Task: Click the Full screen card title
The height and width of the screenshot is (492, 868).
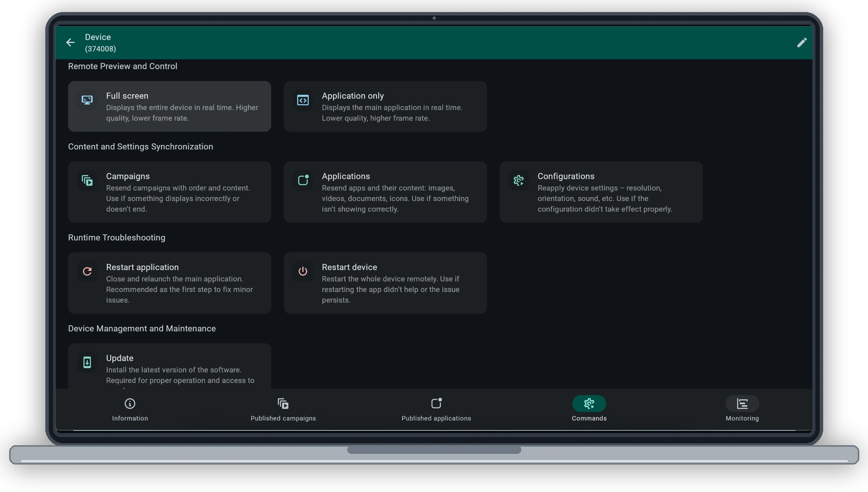Action: 127,96
